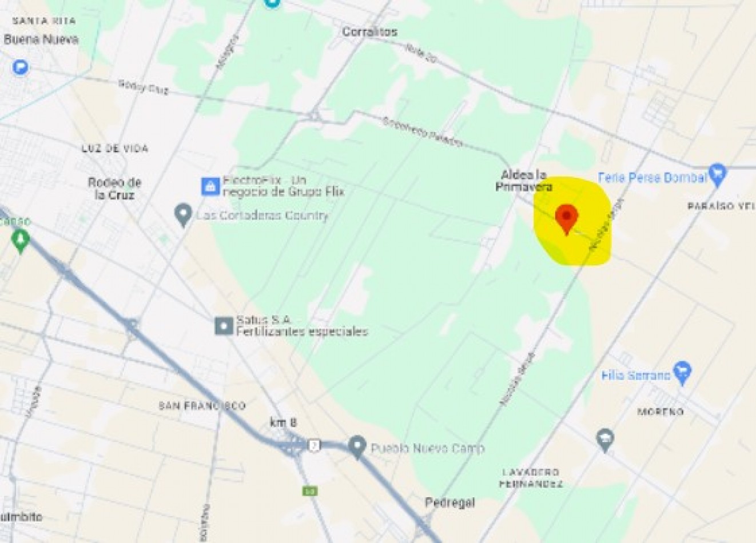Select the Las Cortaderas Country pin icon

[183, 215]
